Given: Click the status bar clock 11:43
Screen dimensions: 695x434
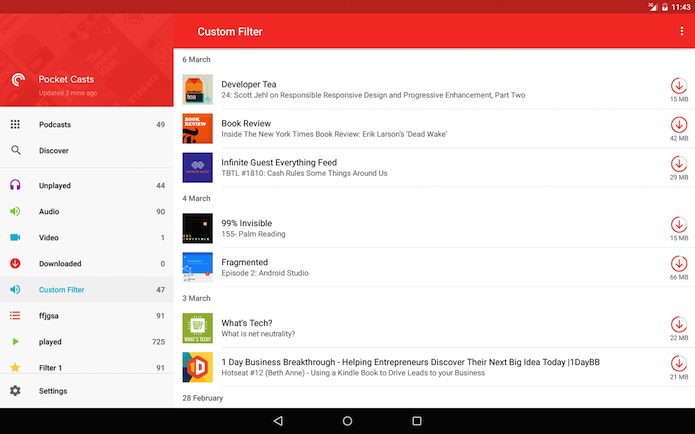Looking at the screenshot, I should pos(680,7).
